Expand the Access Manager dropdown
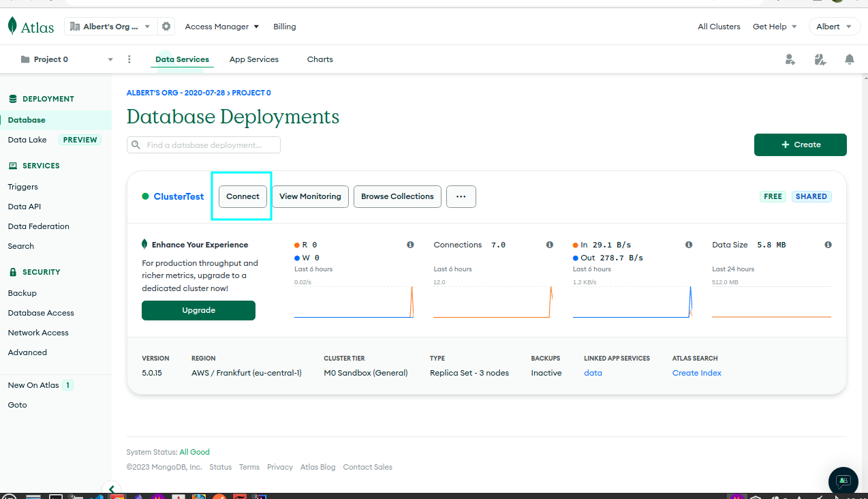This screenshot has width=868, height=499. (222, 27)
